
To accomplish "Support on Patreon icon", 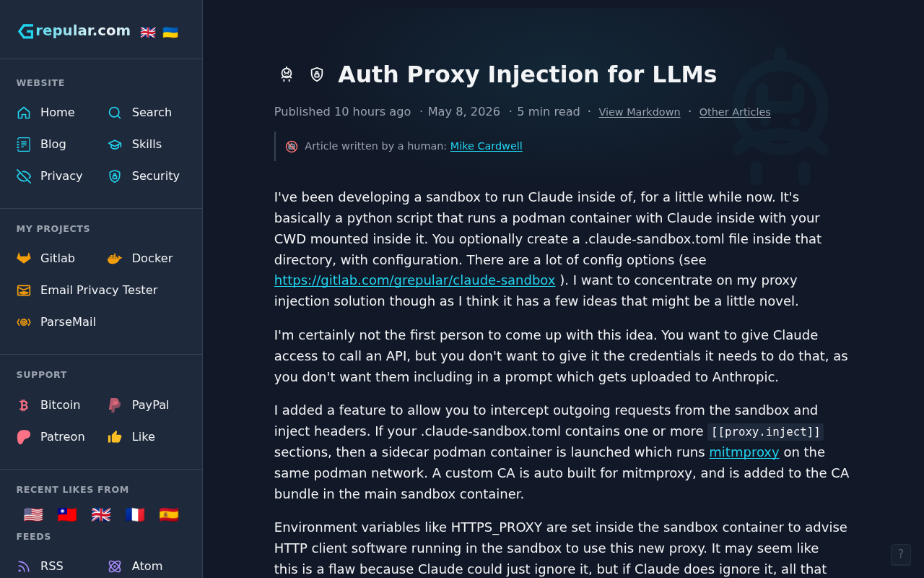I will (24, 437).
